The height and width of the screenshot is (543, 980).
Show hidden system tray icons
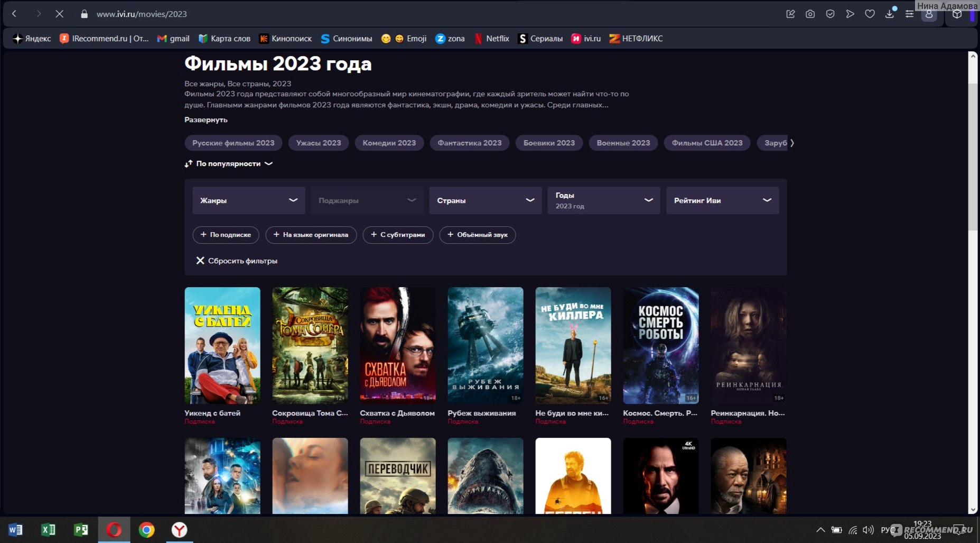click(x=820, y=530)
